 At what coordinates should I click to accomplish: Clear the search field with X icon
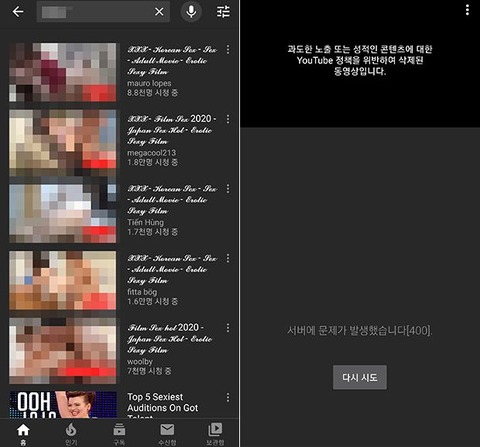[x=159, y=12]
